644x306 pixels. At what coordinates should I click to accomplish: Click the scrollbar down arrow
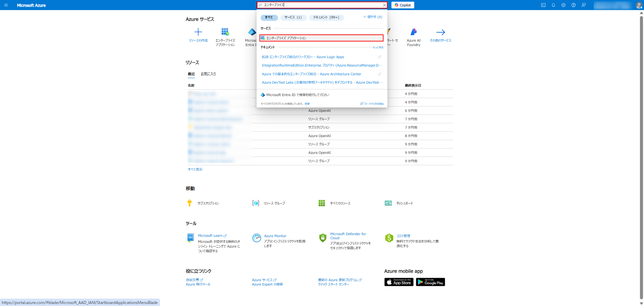(x=641, y=303)
